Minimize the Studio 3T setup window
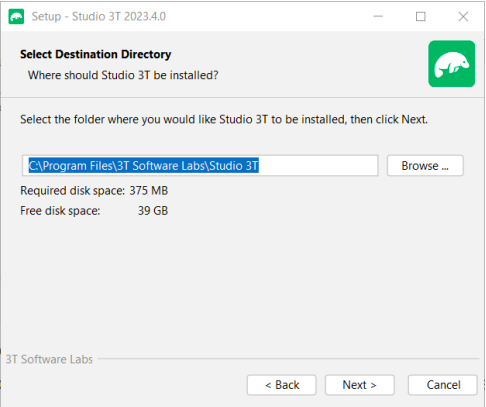 coord(378,16)
